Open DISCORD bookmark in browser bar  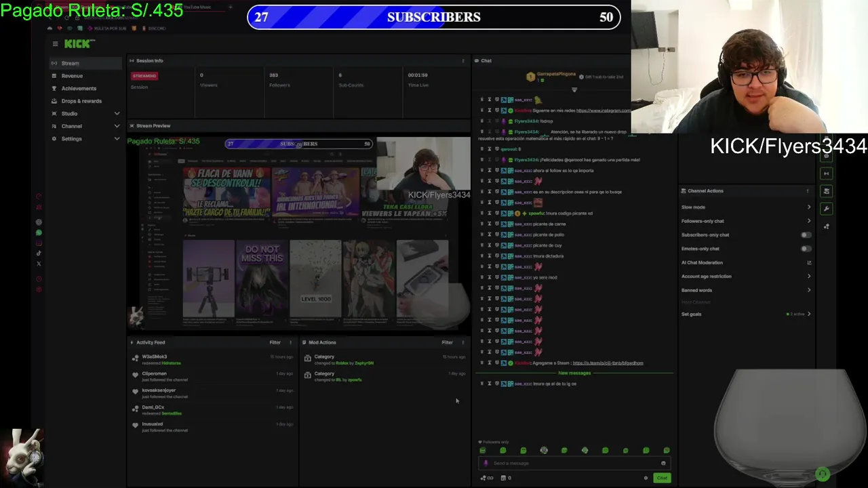154,28
